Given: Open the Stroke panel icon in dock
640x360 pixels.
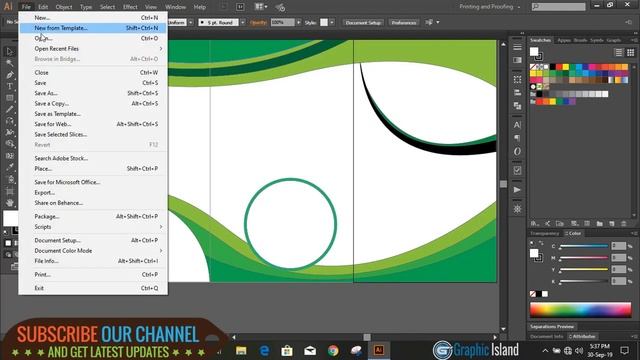Looking at the screenshot, I should (x=517, y=47).
